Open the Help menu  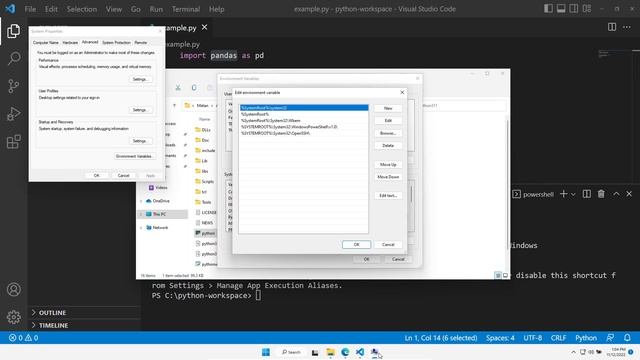click(216, 9)
